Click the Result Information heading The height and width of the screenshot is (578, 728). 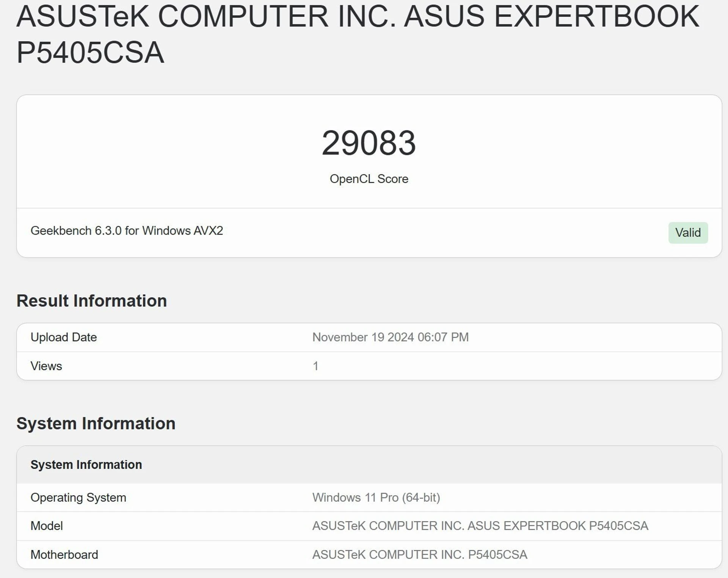pos(92,301)
